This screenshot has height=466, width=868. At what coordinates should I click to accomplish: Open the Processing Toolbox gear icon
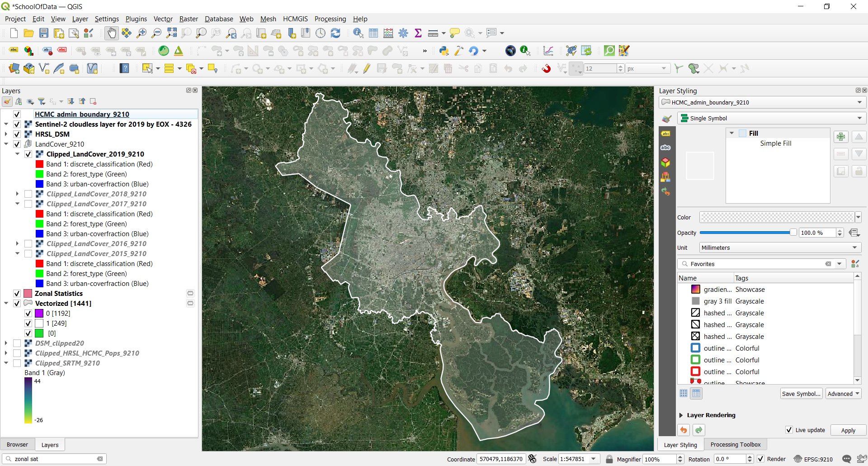point(403,33)
